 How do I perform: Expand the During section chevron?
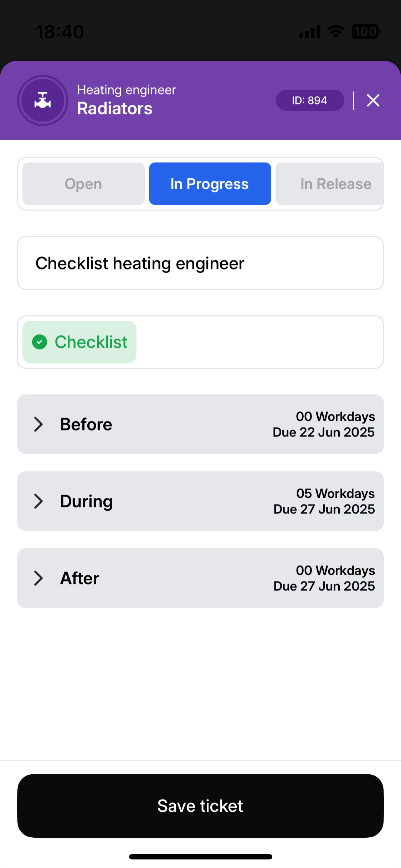38,501
